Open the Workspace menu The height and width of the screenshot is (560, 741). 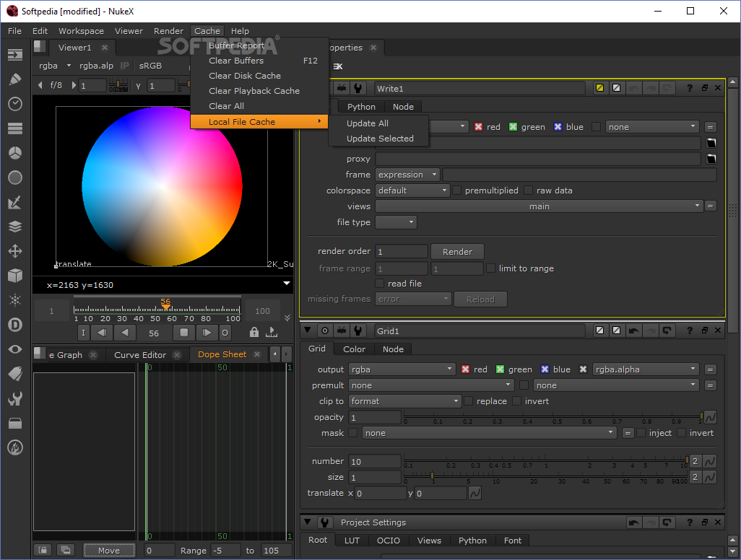[81, 31]
